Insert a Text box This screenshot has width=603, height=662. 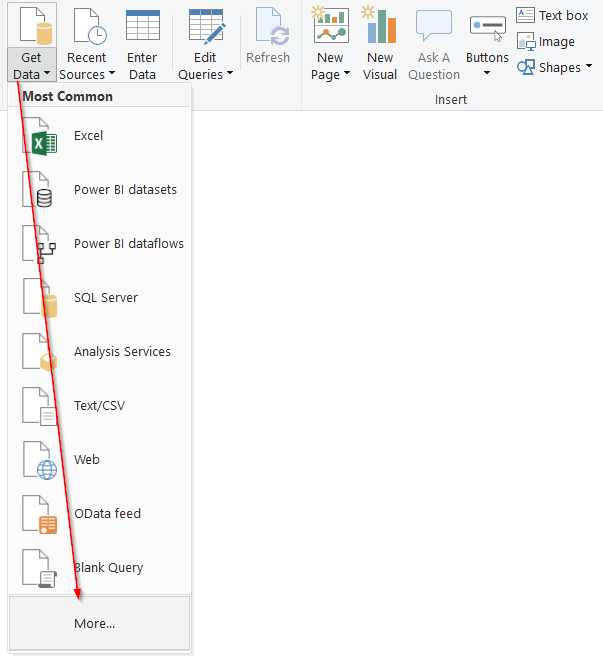pos(552,16)
